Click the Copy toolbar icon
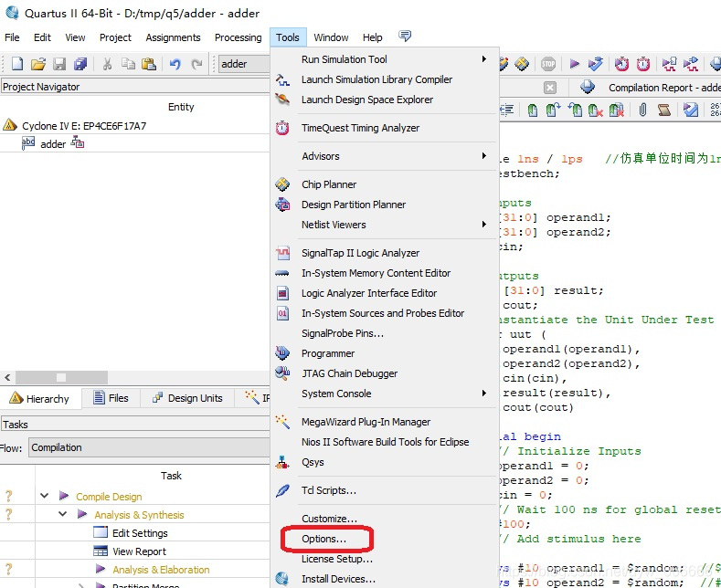 pos(128,63)
